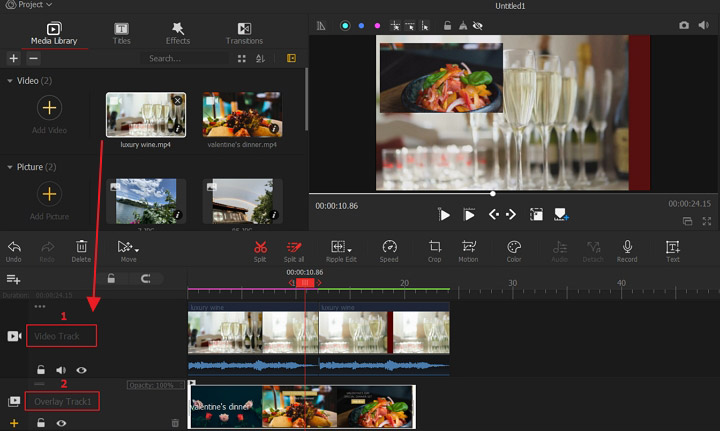Delete the selected clip with trash icon
The height and width of the screenshot is (431, 720).
coord(81,247)
